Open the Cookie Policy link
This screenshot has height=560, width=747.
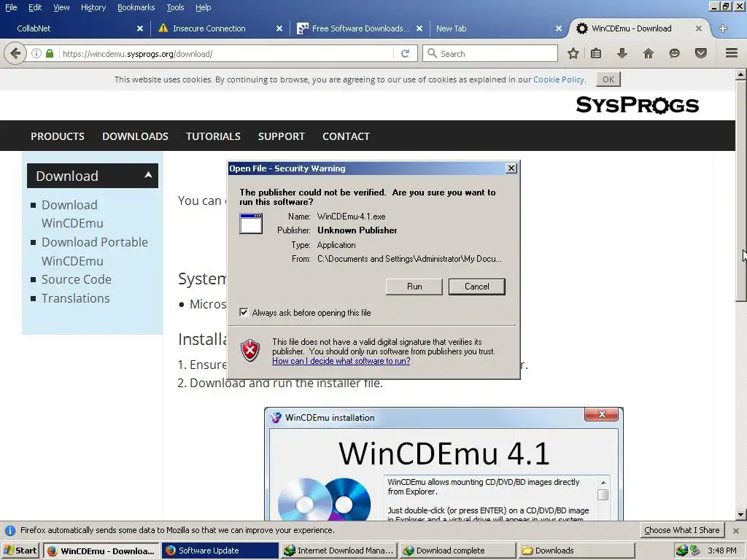(x=558, y=79)
